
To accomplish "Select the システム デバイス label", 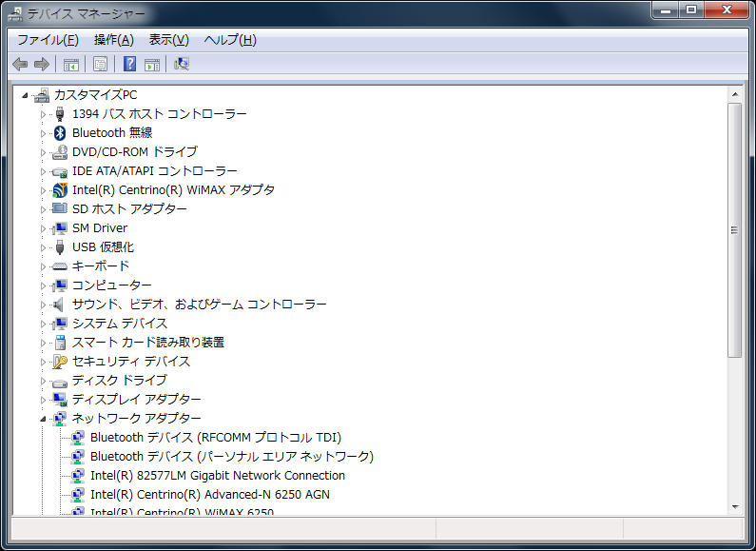I will 120,324.
